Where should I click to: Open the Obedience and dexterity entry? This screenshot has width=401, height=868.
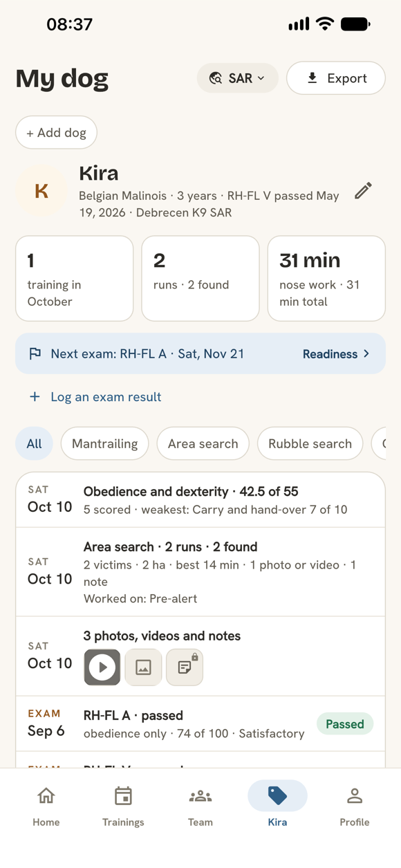coord(200,500)
